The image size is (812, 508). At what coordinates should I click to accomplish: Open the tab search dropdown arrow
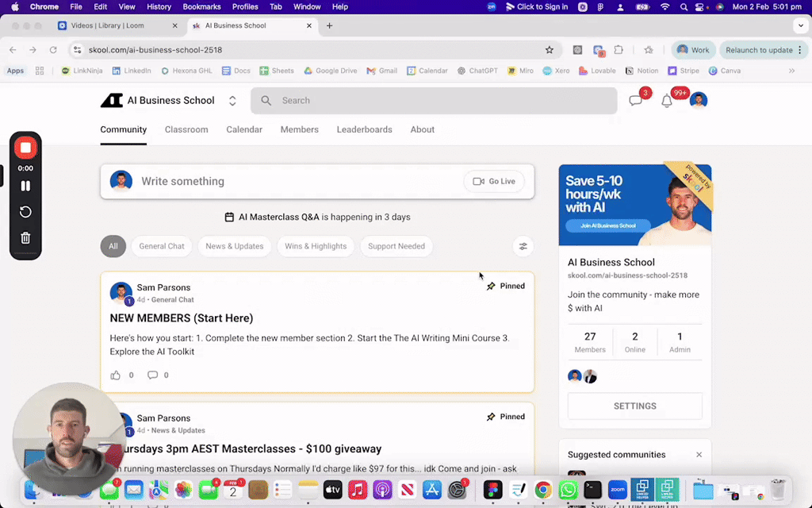pyautogui.click(x=801, y=25)
